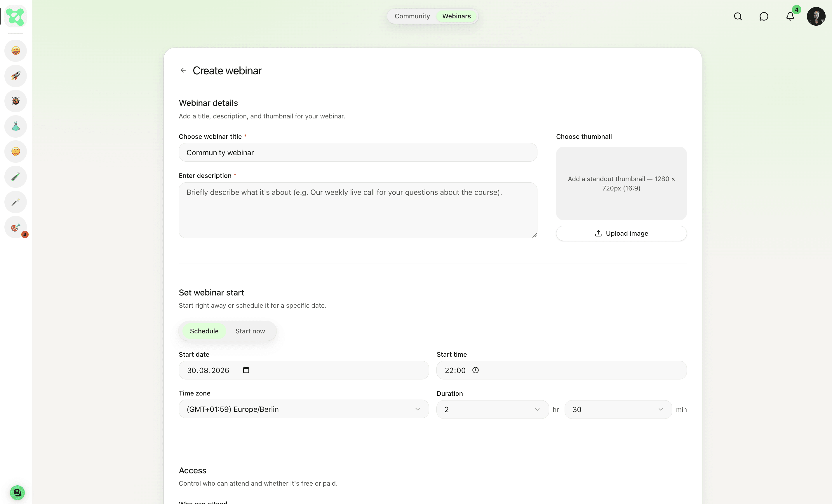
Task: Open the hand-over-mouth face emoji community
Action: coord(15,151)
